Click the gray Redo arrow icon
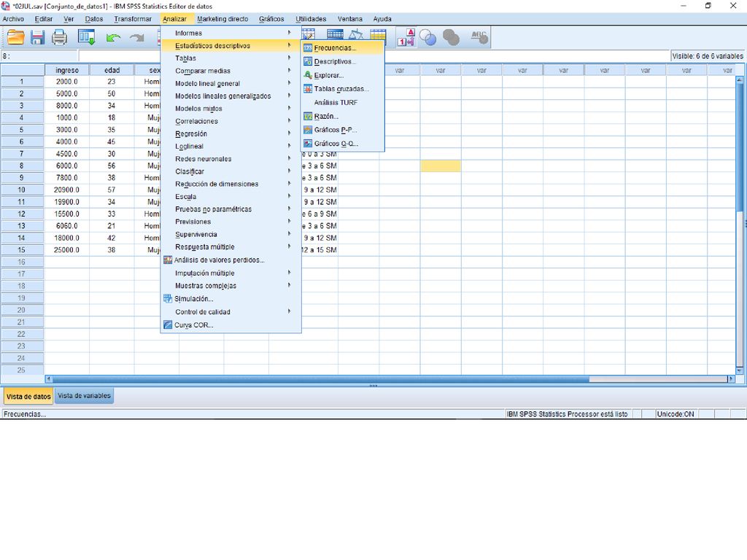This screenshot has height=560, width=747. click(136, 37)
